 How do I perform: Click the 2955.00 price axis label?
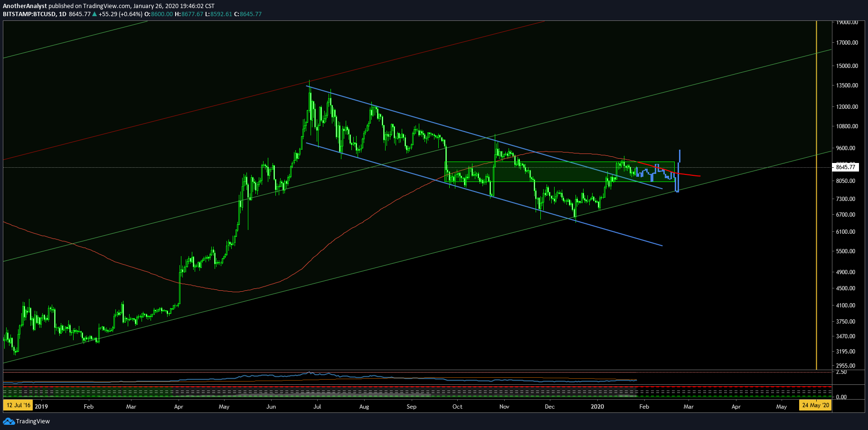click(x=846, y=366)
